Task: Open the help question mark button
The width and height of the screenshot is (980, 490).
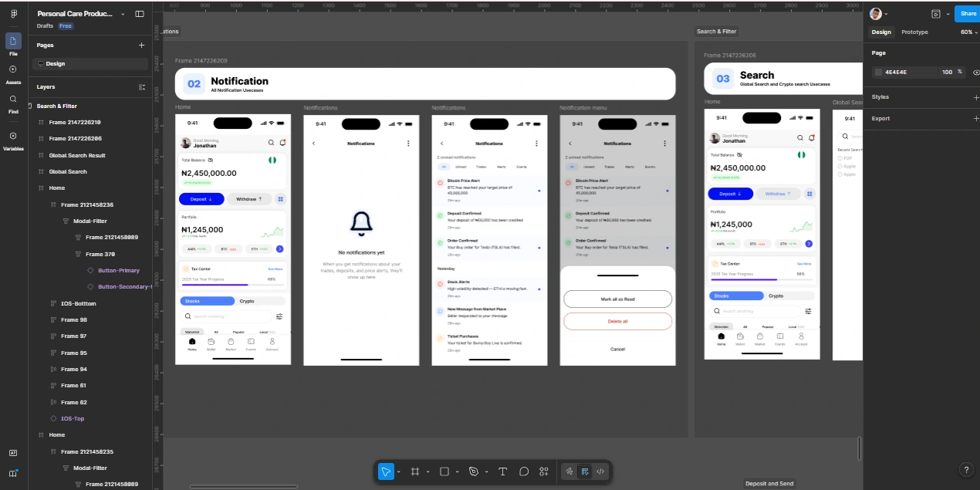Action: tap(966, 469)
